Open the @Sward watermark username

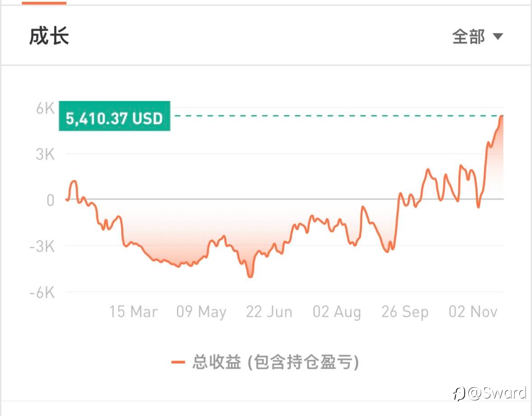point(497,393)
